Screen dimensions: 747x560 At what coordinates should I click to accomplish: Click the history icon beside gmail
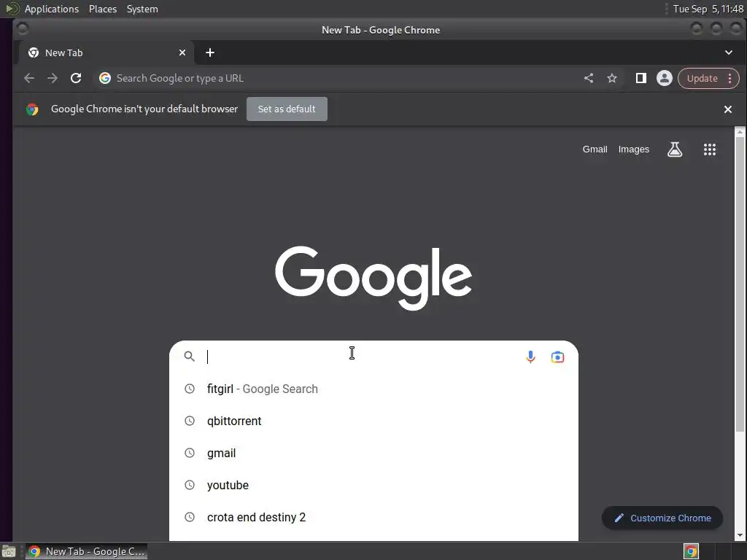click(x=190, y=453)
